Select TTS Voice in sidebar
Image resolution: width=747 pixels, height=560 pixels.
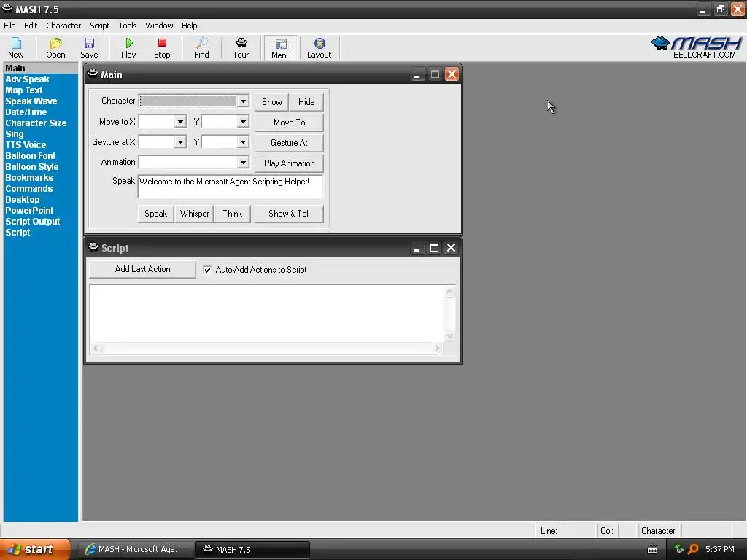pos(26,145)
